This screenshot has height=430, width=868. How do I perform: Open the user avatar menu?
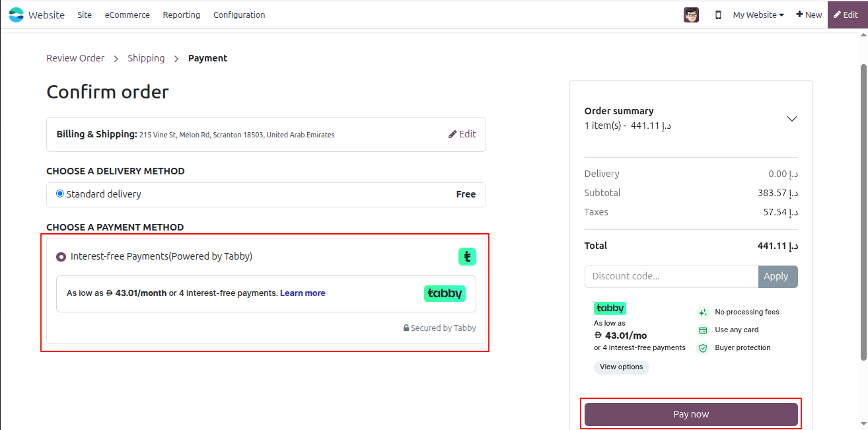tap(691, 15)
